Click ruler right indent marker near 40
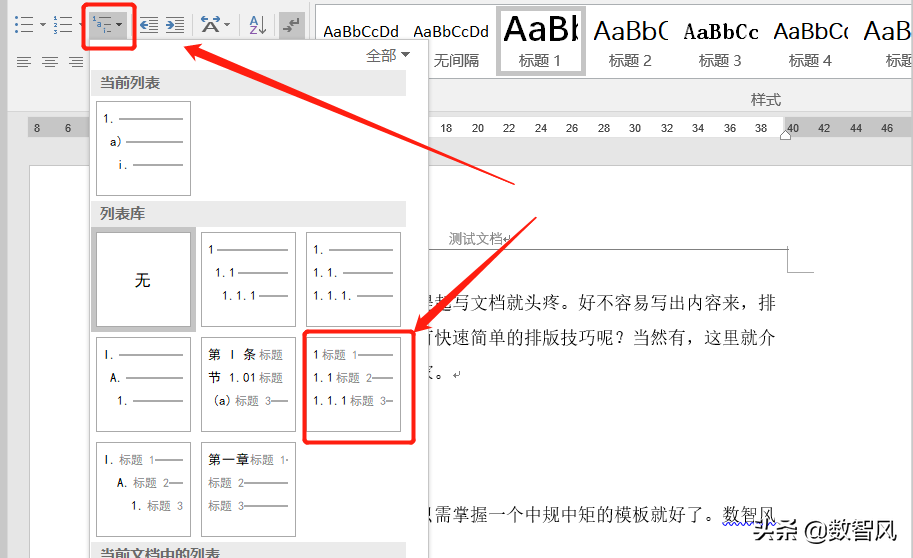 (785, 135)
